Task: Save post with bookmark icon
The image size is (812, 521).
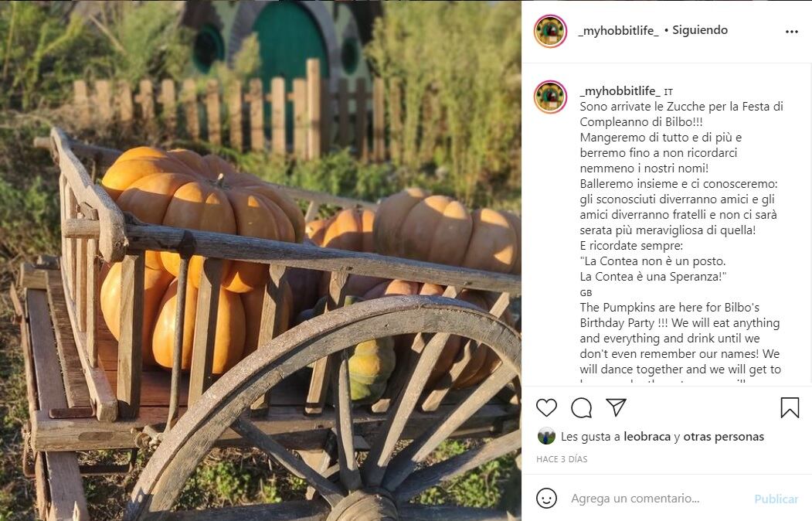Action: (x=790, y=407)
